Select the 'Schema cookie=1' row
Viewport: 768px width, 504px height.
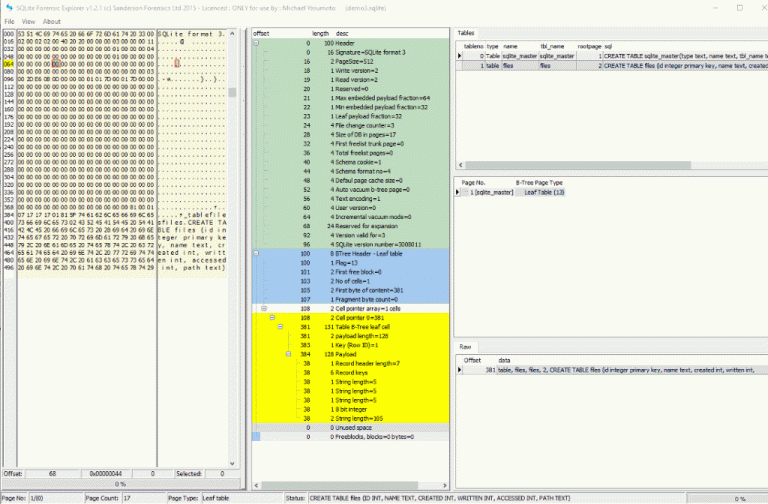[x=350, y=162]
